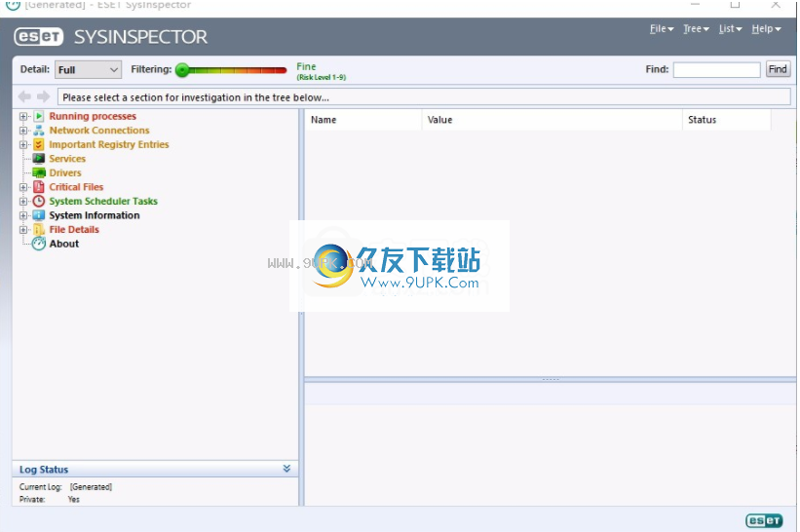Click the Filtering slider green knob
This screenshot has height=532, width=800.
[x=182, y=70]
